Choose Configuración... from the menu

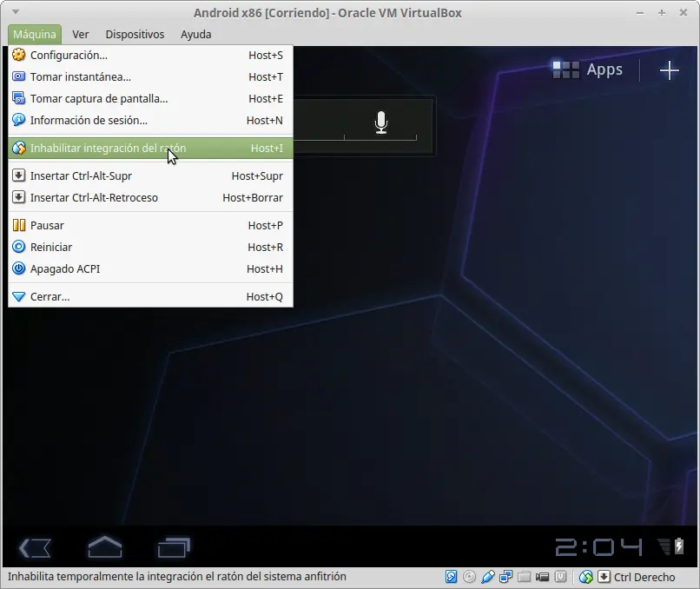coord(150,56)
